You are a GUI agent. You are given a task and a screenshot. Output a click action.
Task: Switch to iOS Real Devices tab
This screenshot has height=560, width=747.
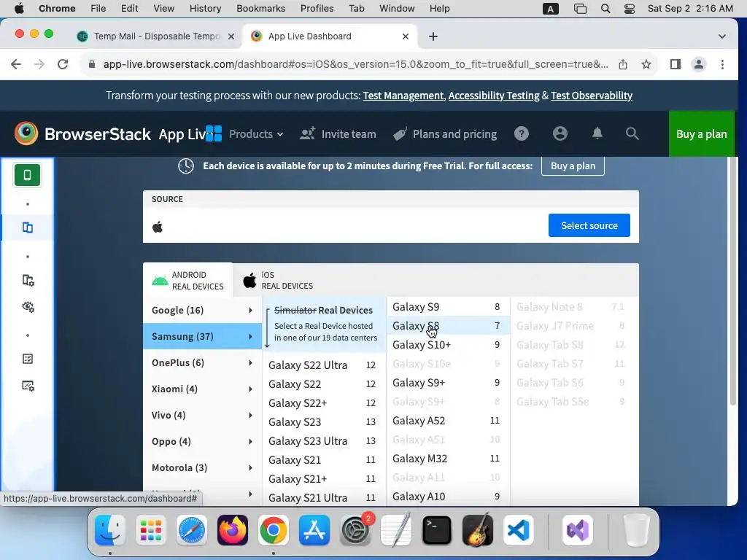pos(278,281)
